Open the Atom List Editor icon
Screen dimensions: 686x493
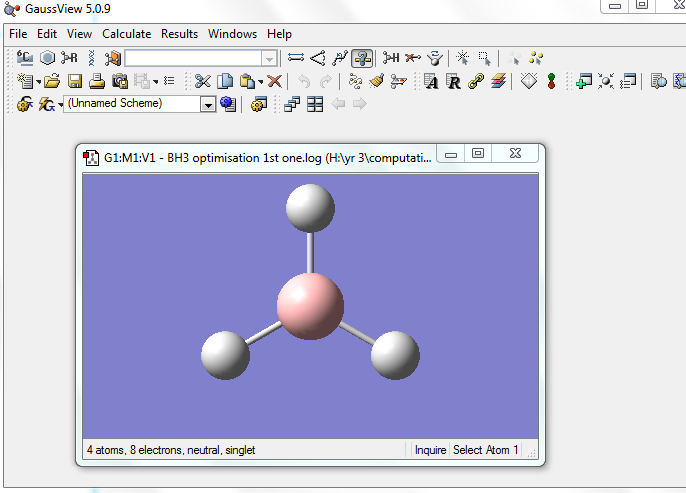431,81
